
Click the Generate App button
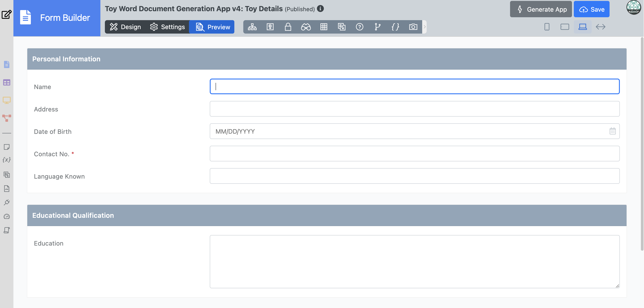(x=540, y=9)
